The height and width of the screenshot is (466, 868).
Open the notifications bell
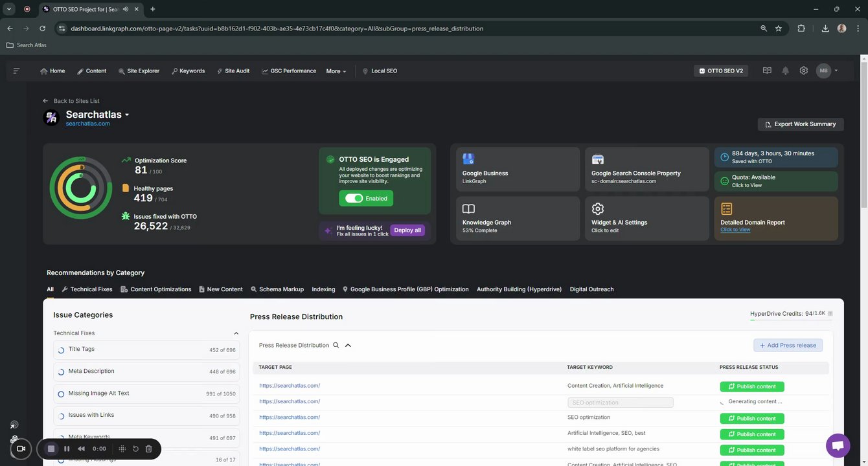coord(785,71)
